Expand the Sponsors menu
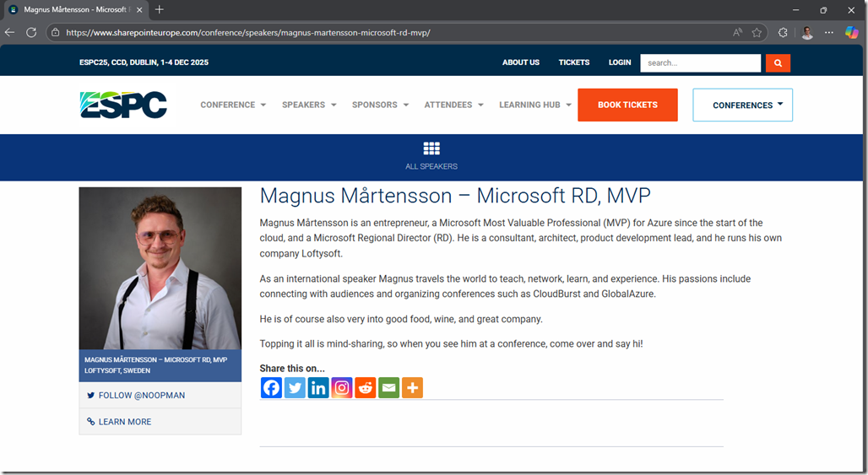868x475 pixels. pos(380,105)
